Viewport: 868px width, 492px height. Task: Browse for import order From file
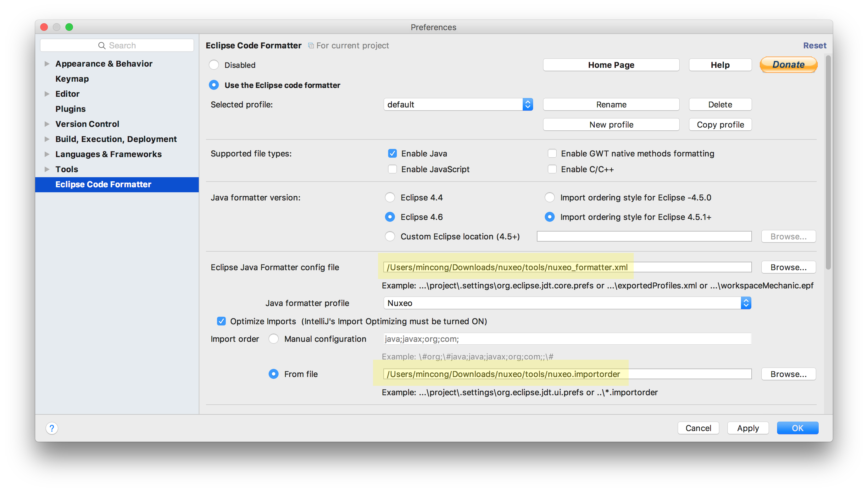click(x=788, y=374)
